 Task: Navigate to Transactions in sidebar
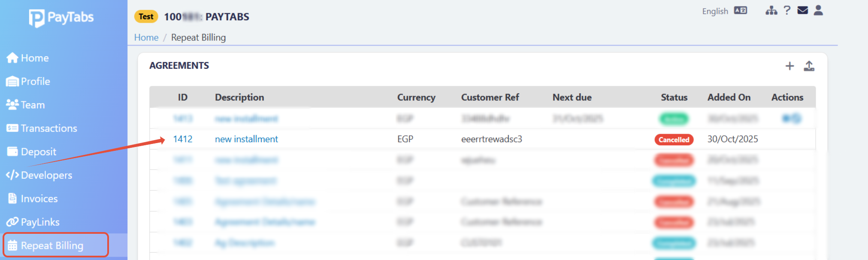pos(42,128)
